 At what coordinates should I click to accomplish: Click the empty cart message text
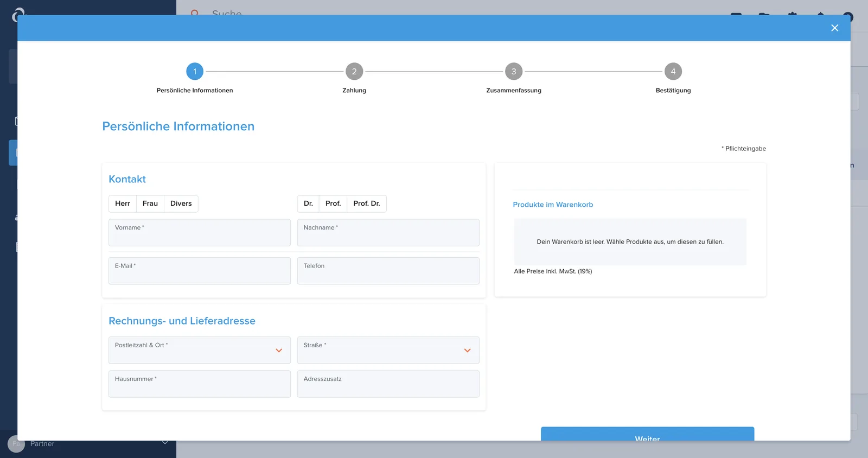pyautogui.click(x=630, y=242)
